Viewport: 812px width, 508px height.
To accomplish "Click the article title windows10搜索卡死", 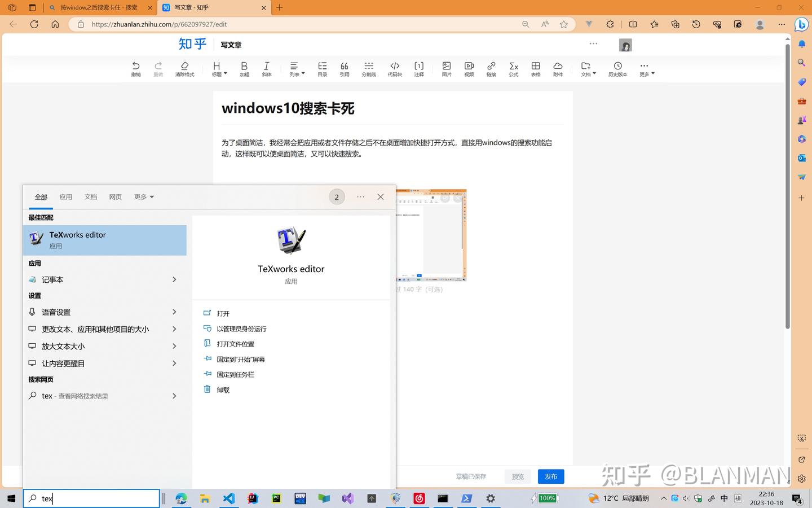I will click(x=288, y=108).
